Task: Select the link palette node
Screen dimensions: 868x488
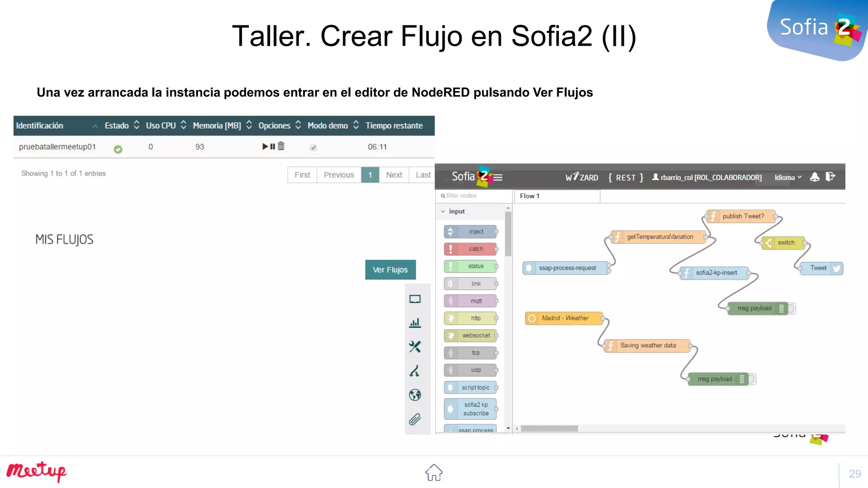Action: coord(470,284)
